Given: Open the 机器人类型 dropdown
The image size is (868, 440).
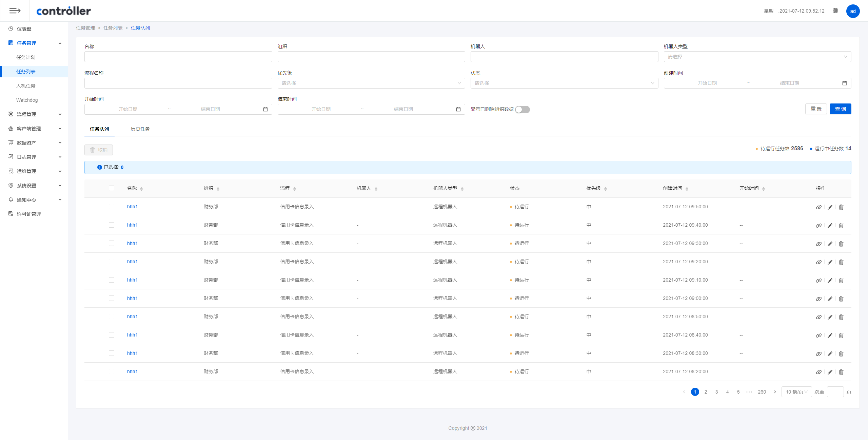Looking at the screenshot, I should coord(757,57).
